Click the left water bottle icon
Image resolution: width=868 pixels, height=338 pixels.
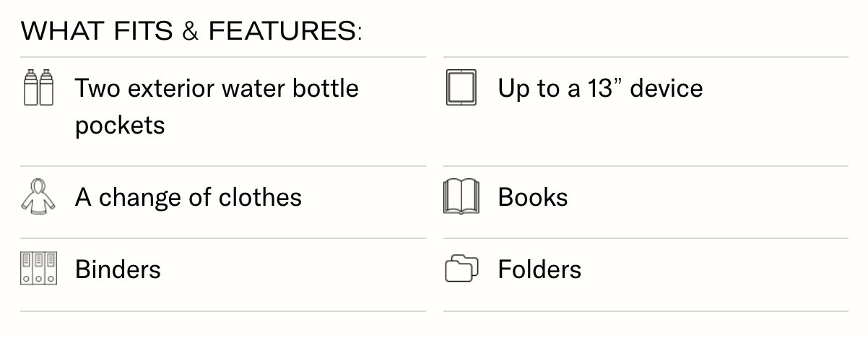point(30,87)
